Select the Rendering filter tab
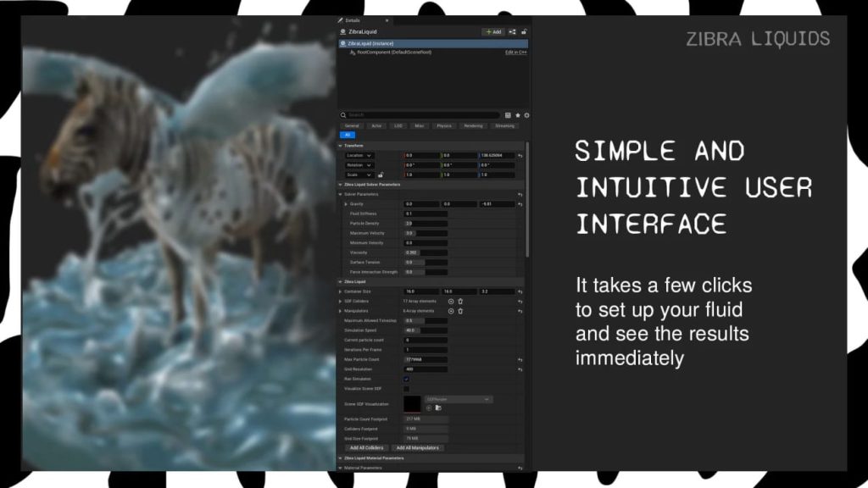This screenshot has width=868, height=488. coord(473,126)
